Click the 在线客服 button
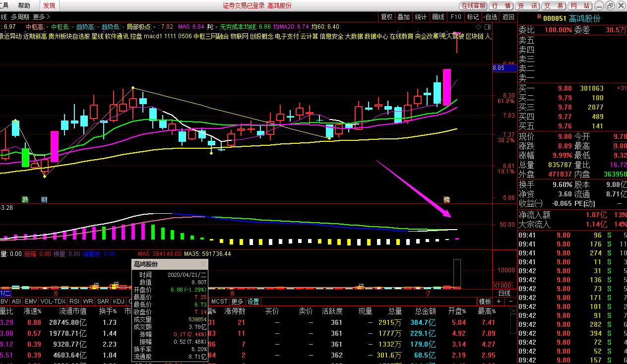Screen dimensions: 627x364 [473, 5]
